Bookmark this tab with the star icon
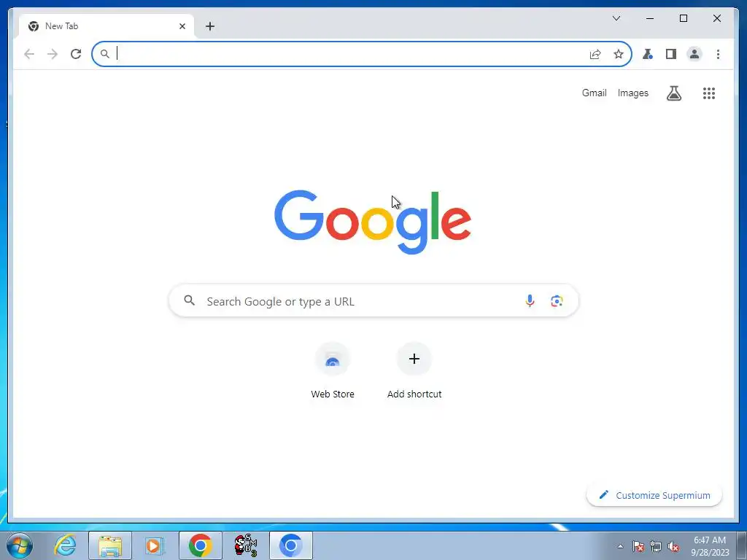747x560 pixels. click(619, 54)
